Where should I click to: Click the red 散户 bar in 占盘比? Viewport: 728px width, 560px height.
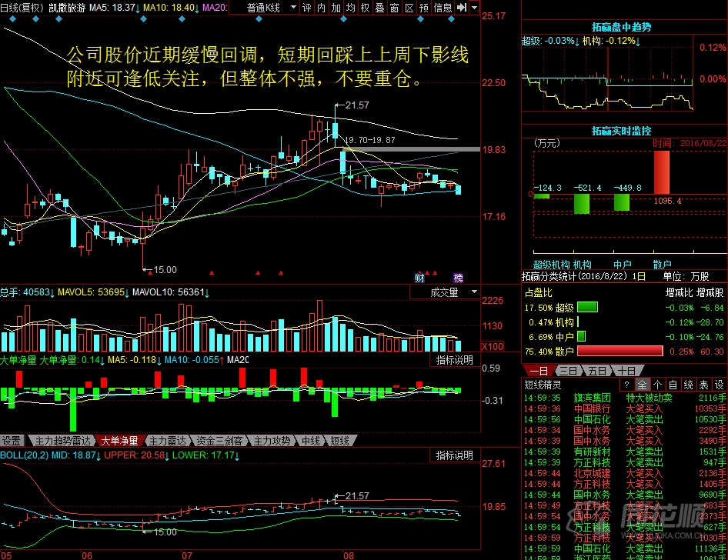(619, 351)
